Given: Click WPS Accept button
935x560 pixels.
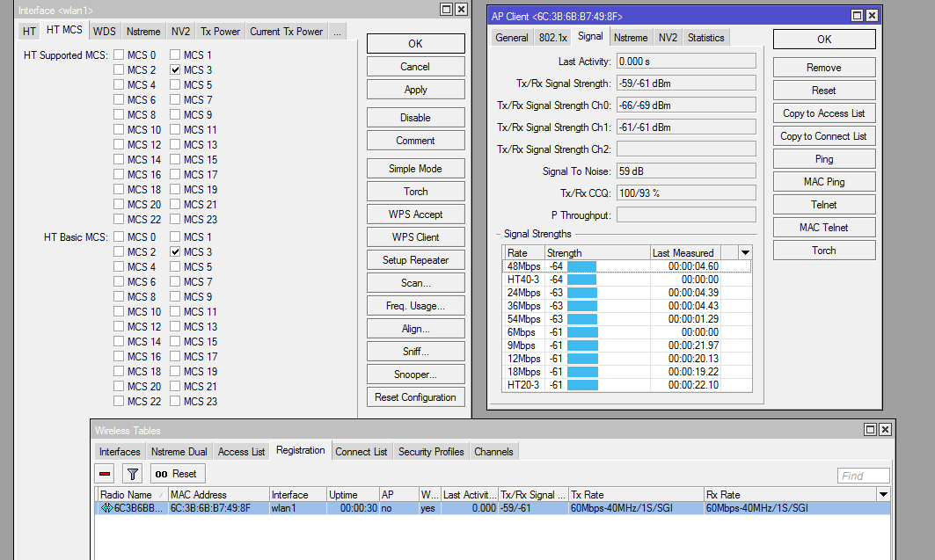Looking at the screenshot, I should 416,214.
